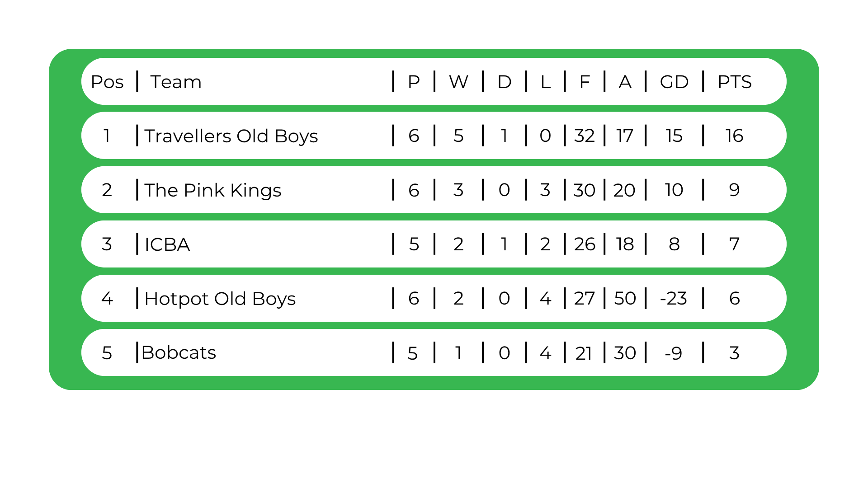Click the GD column header
The width and height of the screenshot is (868, 488).
tap(674, 82)
